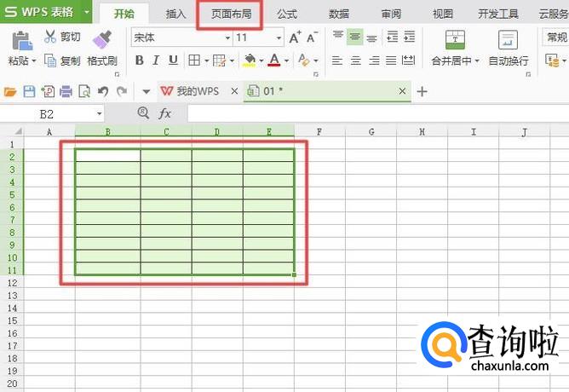Viewport: 569px width, 392px height.
Task: Click the save icon in quick access toolbar
Action: pos(29,91)
